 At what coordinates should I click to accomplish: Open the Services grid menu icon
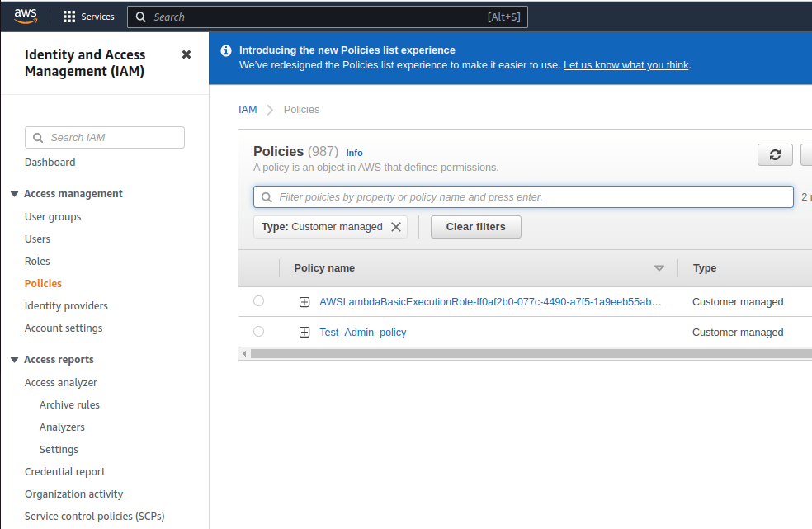[x=68, y=17]
